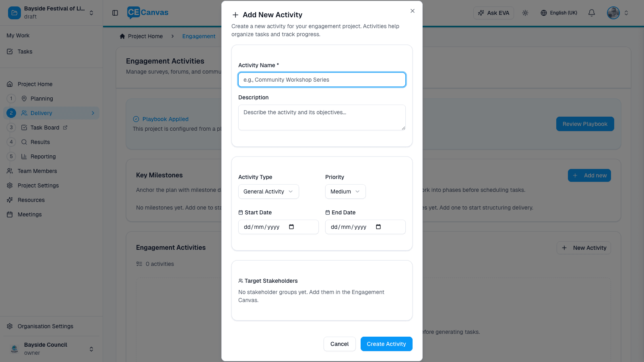Go to Project Settings
This screenshot has width=644, height=362.
pos(38,185)
